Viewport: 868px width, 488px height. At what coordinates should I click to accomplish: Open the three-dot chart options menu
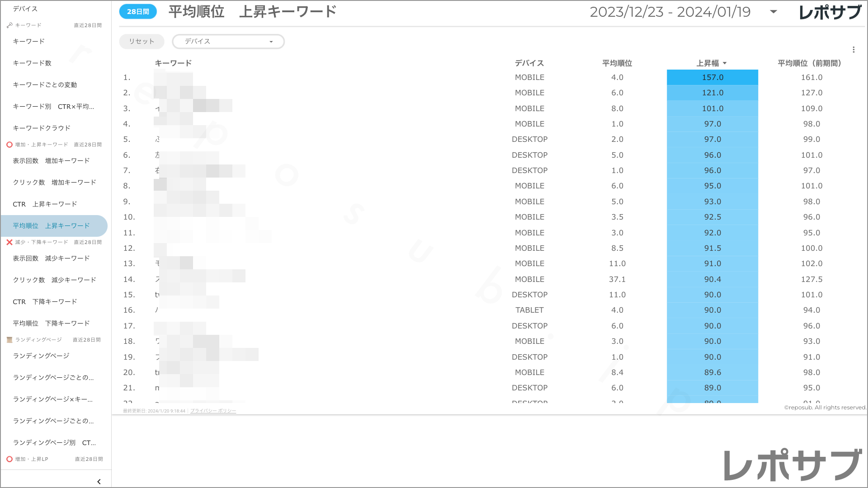click(x=854, y=50)
